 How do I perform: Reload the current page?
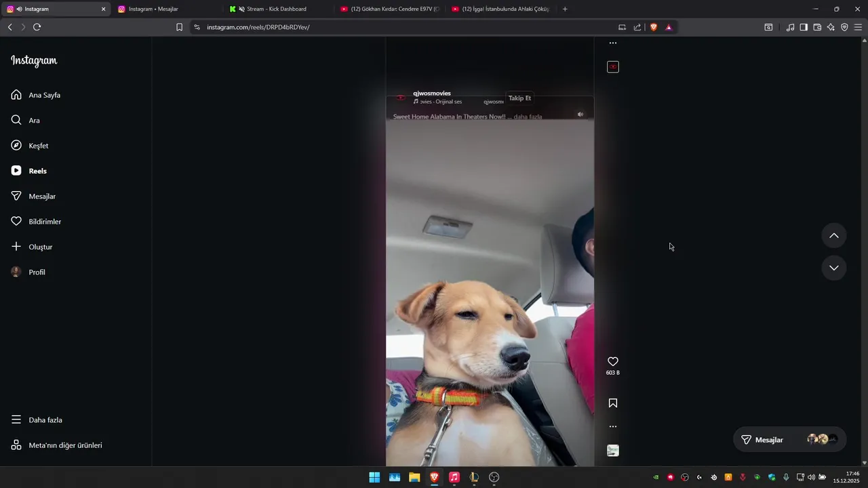point(37,27)
